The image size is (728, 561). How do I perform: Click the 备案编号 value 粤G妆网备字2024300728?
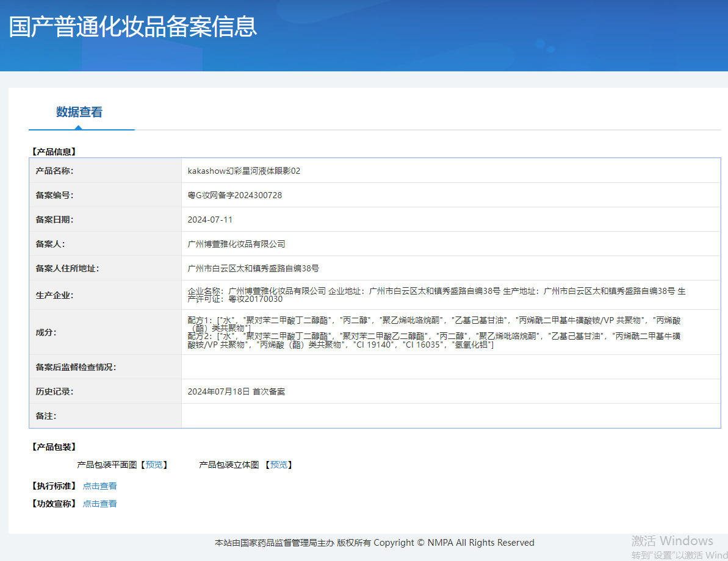(x=234, y=195)
